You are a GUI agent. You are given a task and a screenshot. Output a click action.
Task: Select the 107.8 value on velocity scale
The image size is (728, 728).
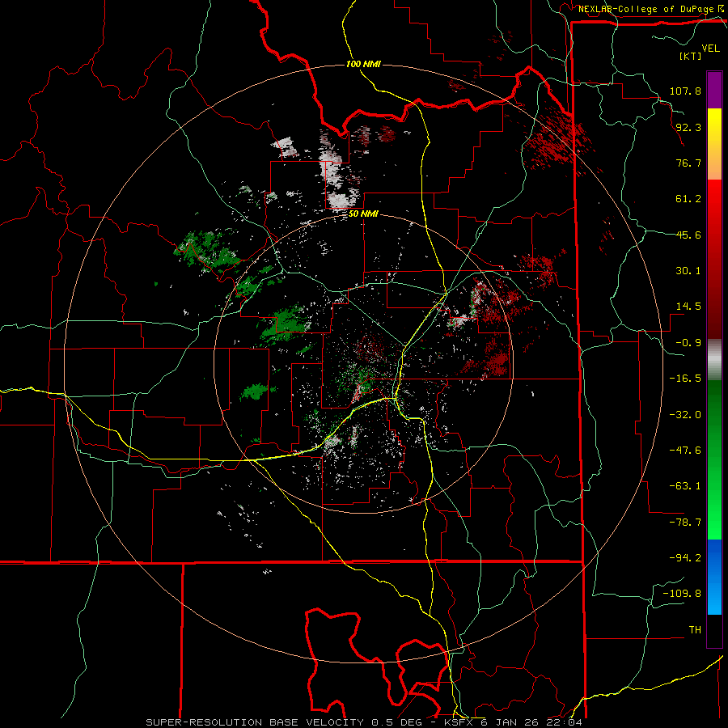(685, 91)
